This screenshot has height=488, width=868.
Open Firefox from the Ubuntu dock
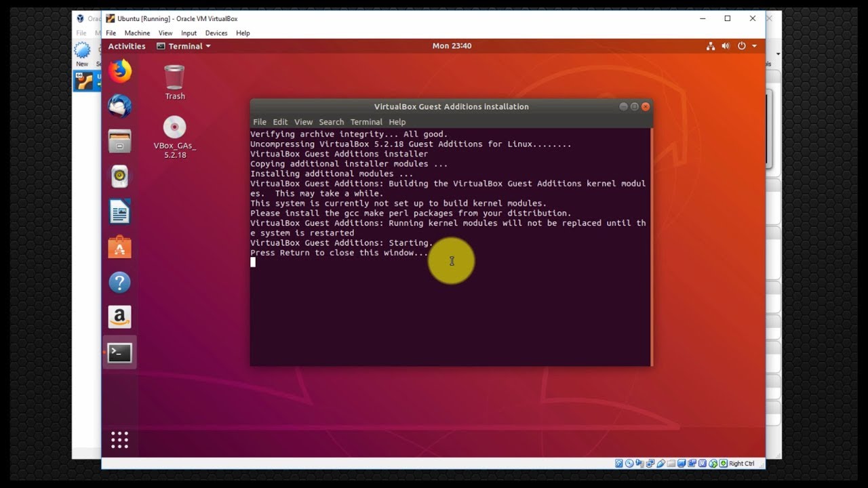[x=120, y=70]
